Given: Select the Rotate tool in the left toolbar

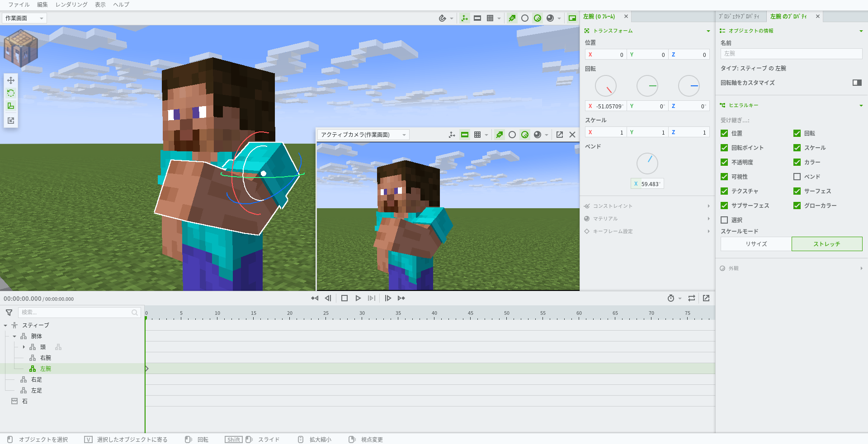Looking at the screenshot, I should (11, 93).
